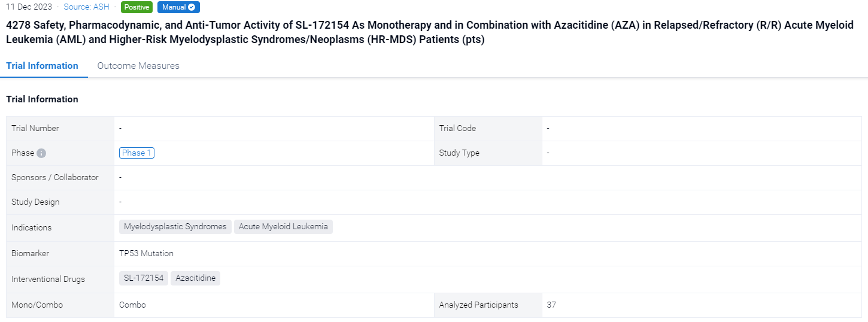Screen dimensions: 868x322
Task: Click the Manual verified checkmark badge
Action: [x=178, y=7]
